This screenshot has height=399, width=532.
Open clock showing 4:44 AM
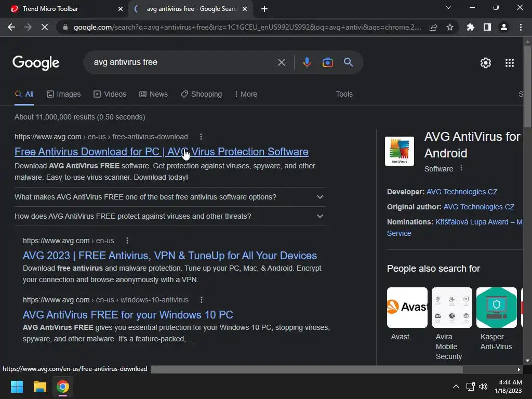tap(508, 387)
